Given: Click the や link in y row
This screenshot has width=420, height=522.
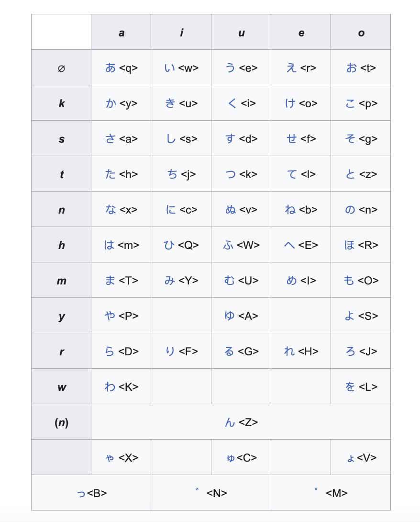Looking at the screenshot, I should pyautogui.click(x=110, y=316).
